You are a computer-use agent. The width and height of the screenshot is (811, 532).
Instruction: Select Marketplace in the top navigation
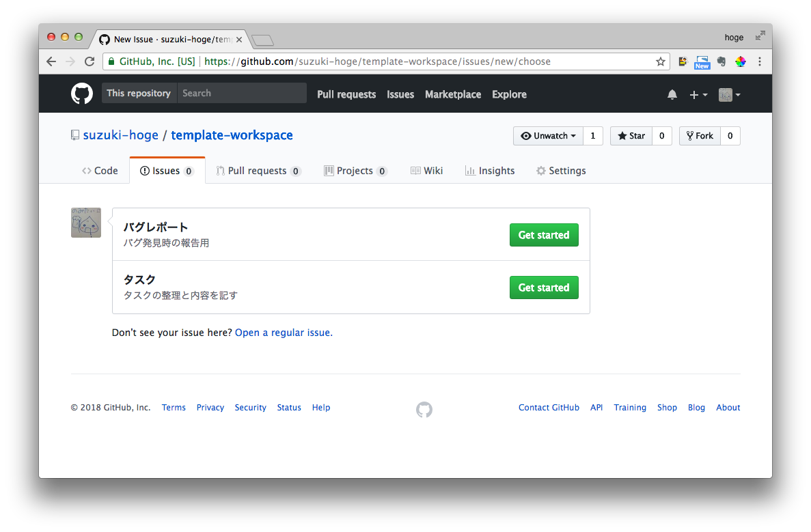pyautogui.click(x=453, y=94)
